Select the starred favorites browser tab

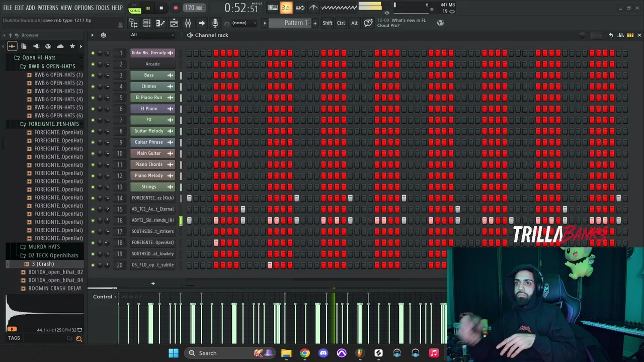[72, 46]
